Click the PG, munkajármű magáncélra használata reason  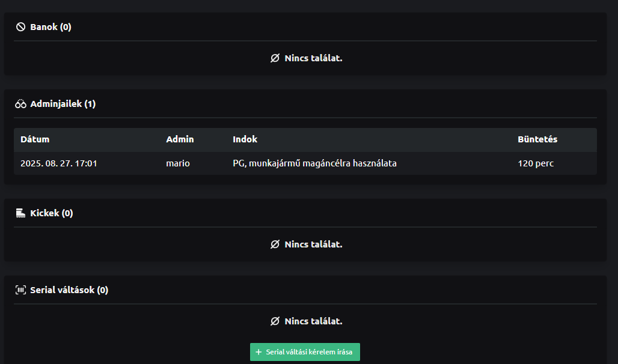coord(314,163)
